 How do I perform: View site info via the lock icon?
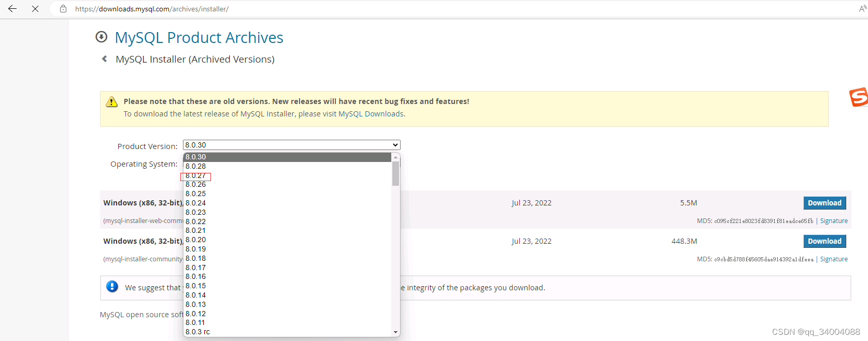63,9
